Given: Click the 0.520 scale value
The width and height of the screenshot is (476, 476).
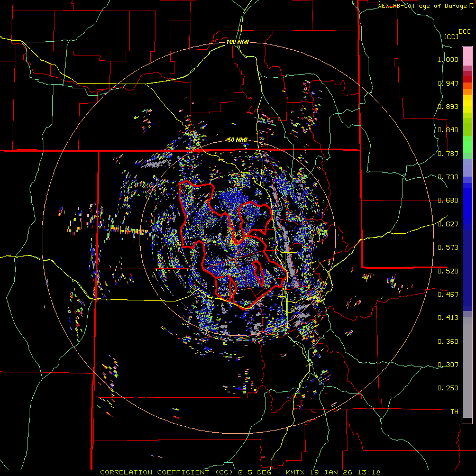Looking at the screenshot, I should coord(448,271).
